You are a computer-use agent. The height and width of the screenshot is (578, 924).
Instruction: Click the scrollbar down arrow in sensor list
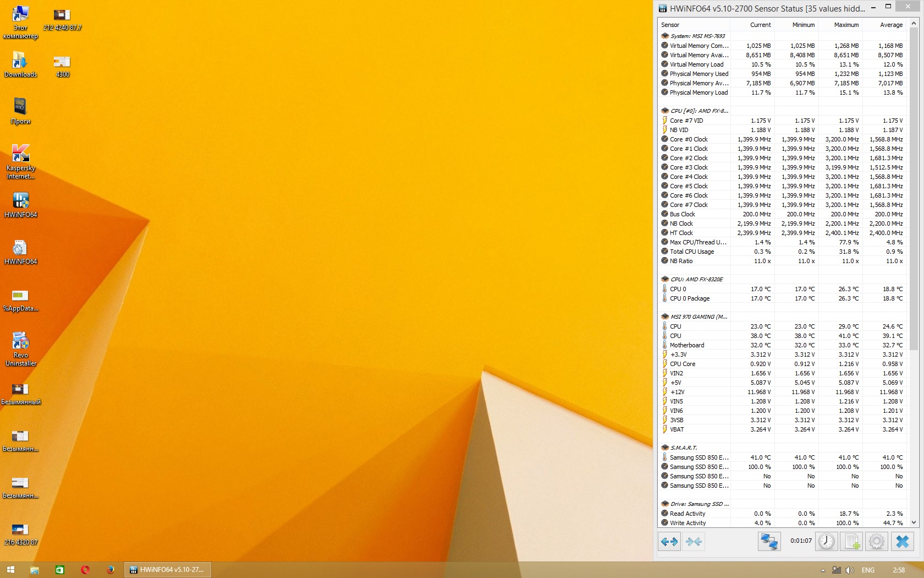click(914, 522)
